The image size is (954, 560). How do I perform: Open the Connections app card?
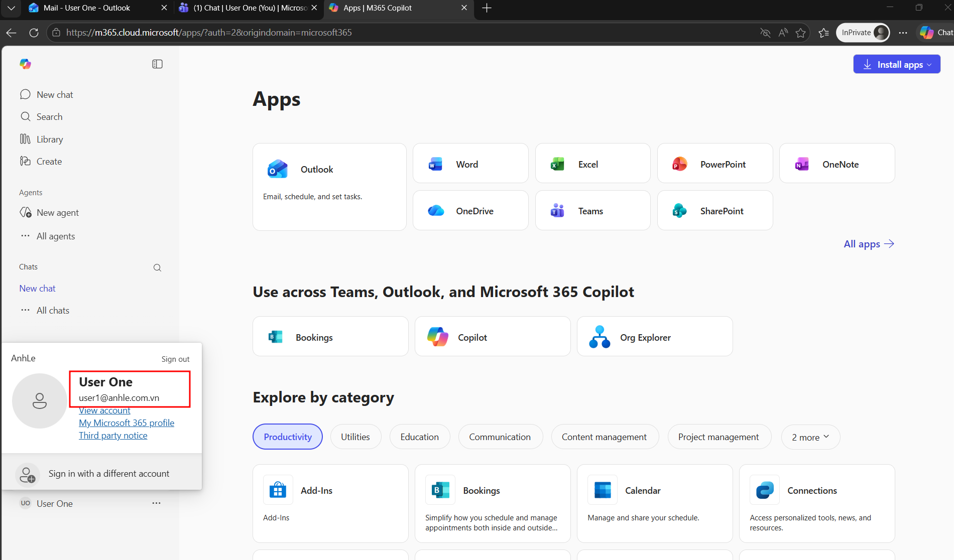[x=817, y=503]
